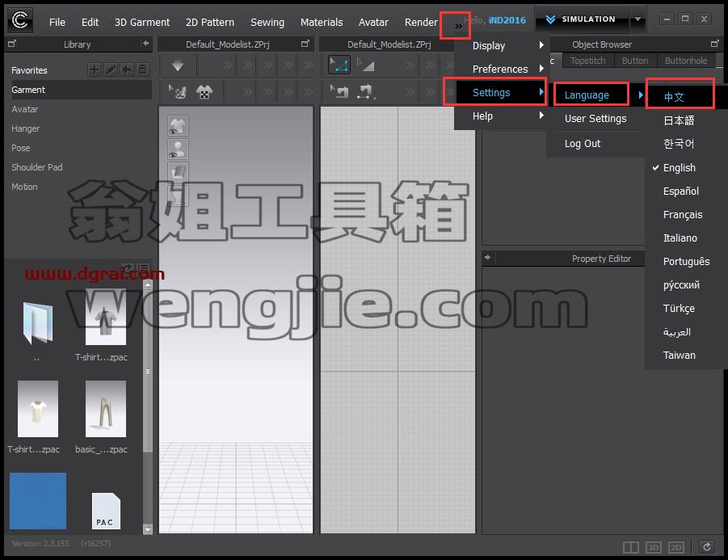Click the back arrow icon in Favorites row
This screenshot has width=728, height=560.
click(x=126, y=69)
